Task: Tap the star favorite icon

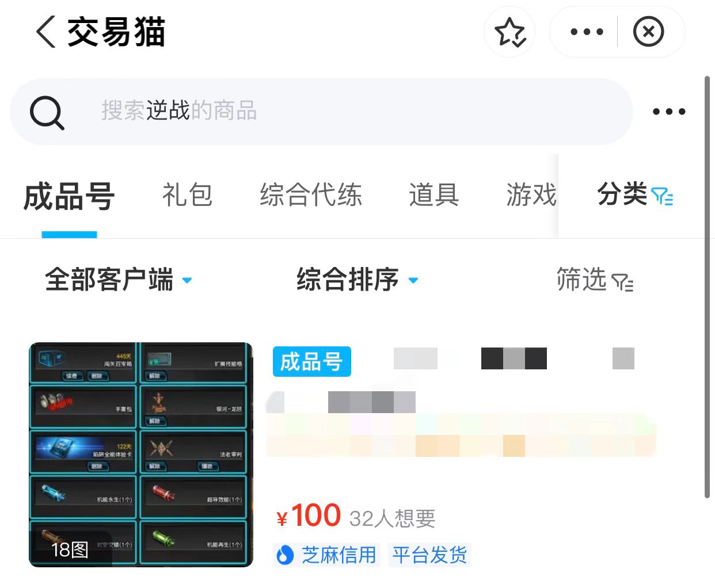Action: pos(509,32)
